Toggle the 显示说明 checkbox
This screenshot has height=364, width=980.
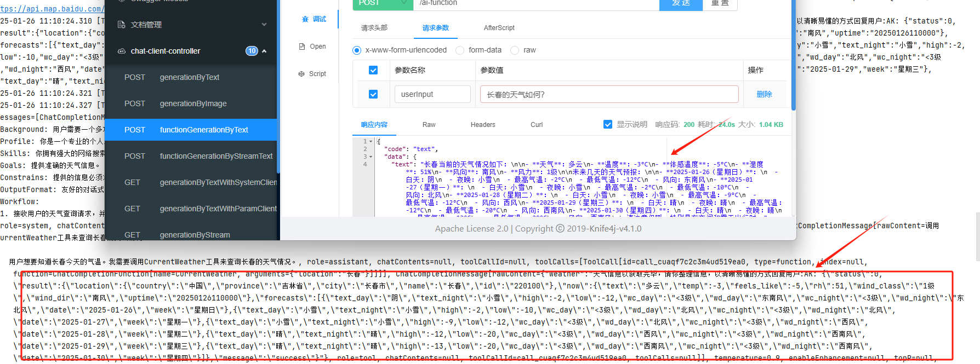coord(608,124)
